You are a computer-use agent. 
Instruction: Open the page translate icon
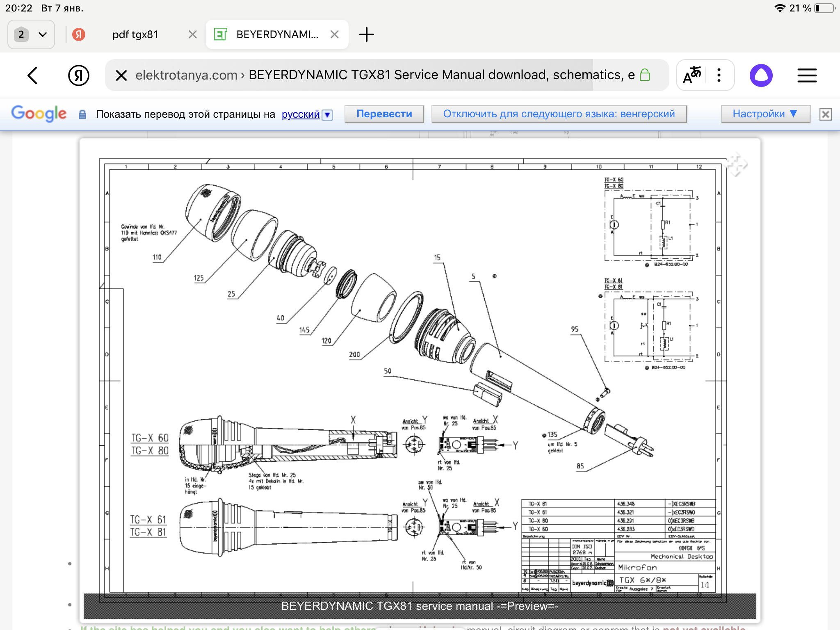point(692,75)
